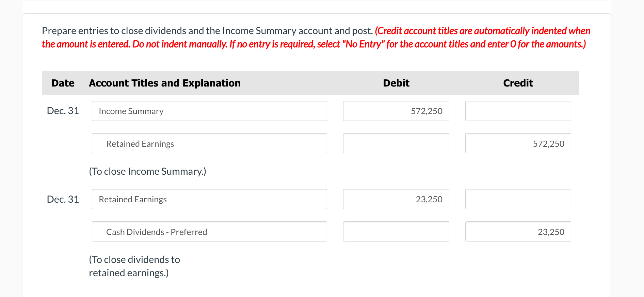Image resolution: width=644 pixels, height=297 pixels.
Task: Click the credit field showing 572,250
Action: click(518, 143)
